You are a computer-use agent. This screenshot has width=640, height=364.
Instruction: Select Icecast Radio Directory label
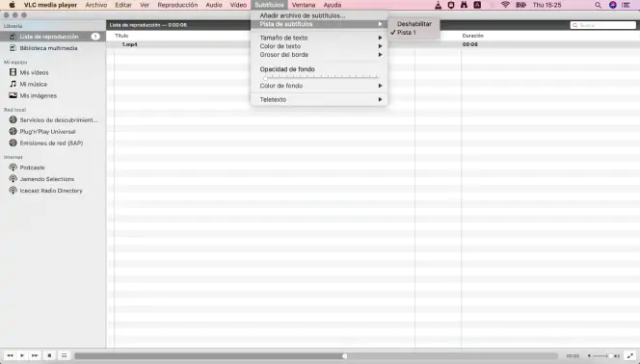pyautogui.click(x=51, y=191)
